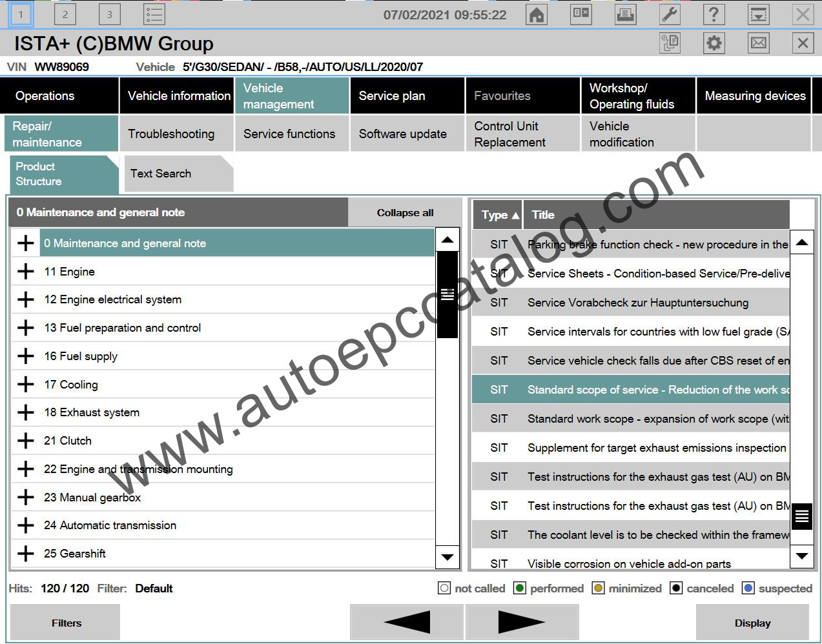Expand '24 Automatic transmission' node
The height and width of the screenshot is (644, 822).
(x=26, y=525)
